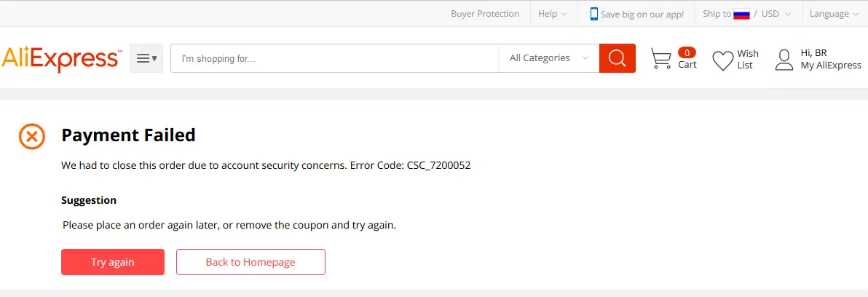Click Save big on our app link

pos(642,15)
